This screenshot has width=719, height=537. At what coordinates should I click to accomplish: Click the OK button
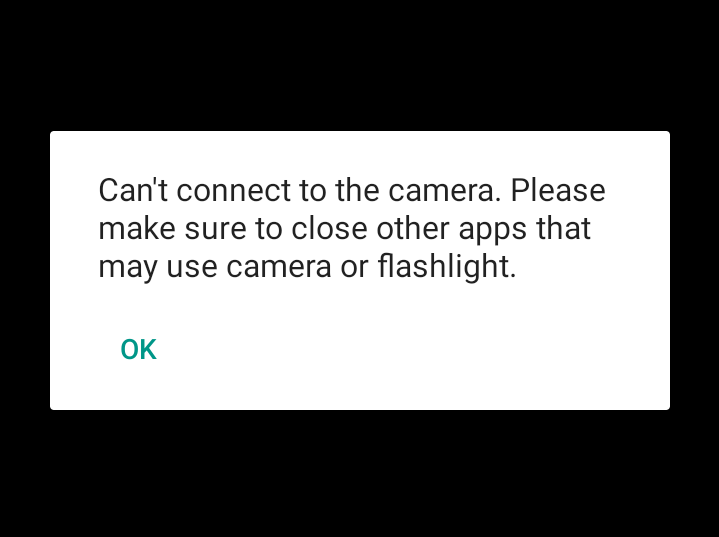[138, 349]
